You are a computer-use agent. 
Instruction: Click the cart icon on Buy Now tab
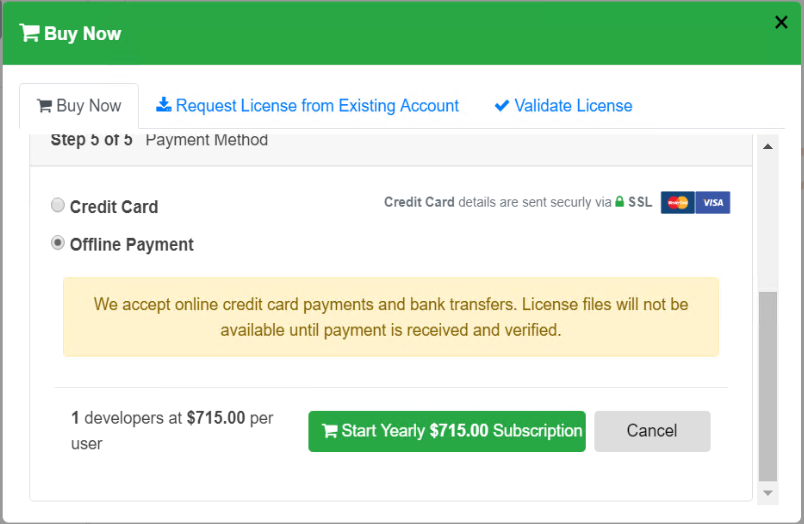44,106
